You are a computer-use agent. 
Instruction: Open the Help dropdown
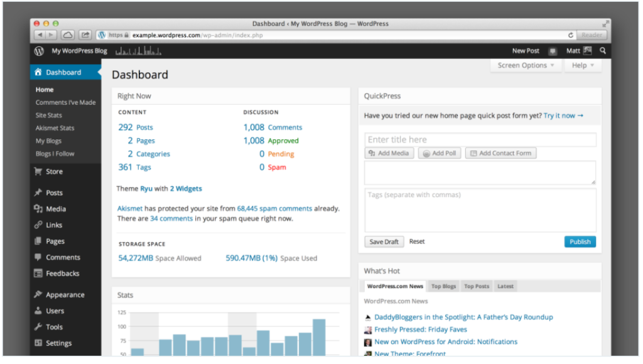coord(581,65)
